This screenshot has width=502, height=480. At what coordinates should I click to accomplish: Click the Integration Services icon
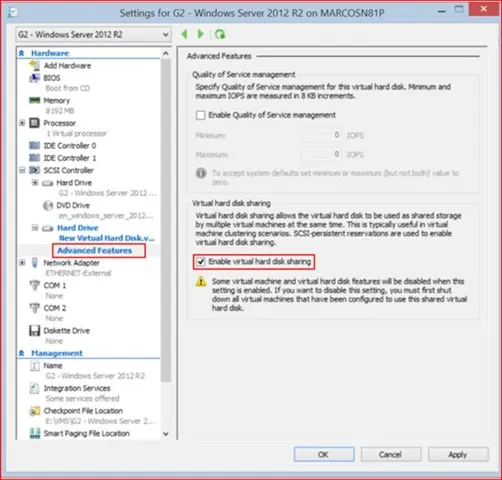pos(34,388)
